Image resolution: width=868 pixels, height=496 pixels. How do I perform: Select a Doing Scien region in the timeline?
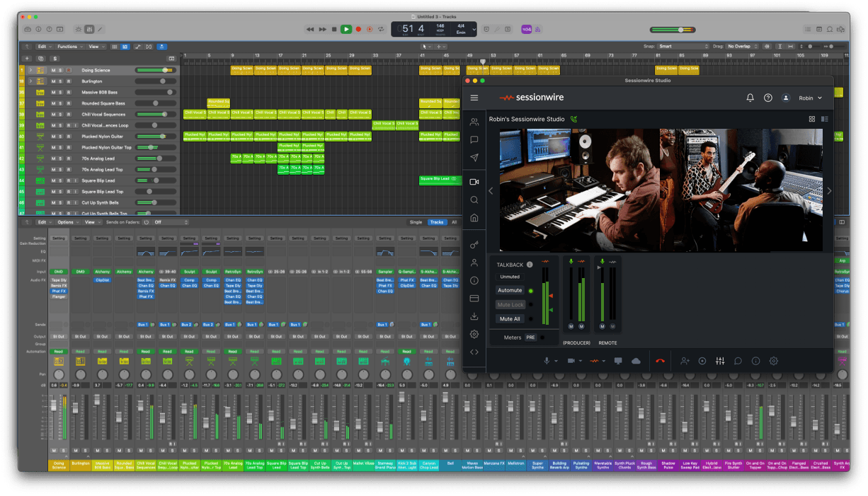point(241,69)
